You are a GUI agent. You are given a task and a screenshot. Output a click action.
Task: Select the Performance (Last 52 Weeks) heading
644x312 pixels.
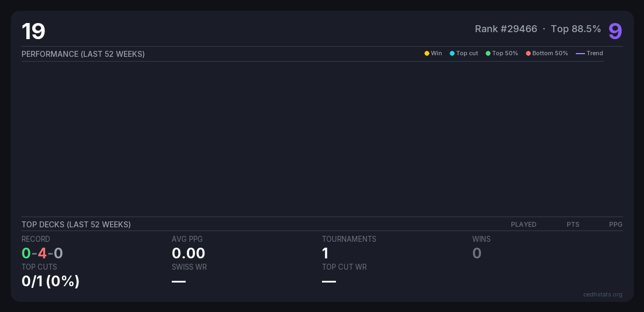[x=83, y=54]
